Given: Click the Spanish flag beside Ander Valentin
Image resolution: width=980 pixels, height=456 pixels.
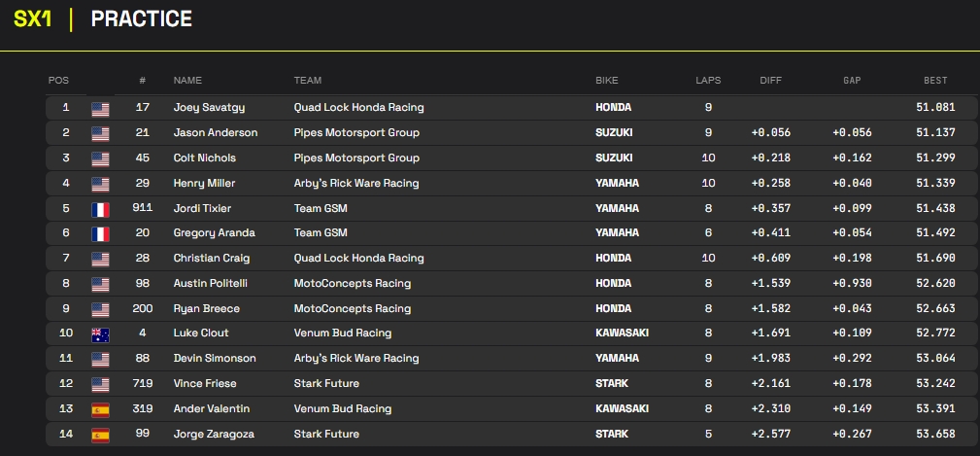Looking at the screenshot, I should [x=100, y=409].
